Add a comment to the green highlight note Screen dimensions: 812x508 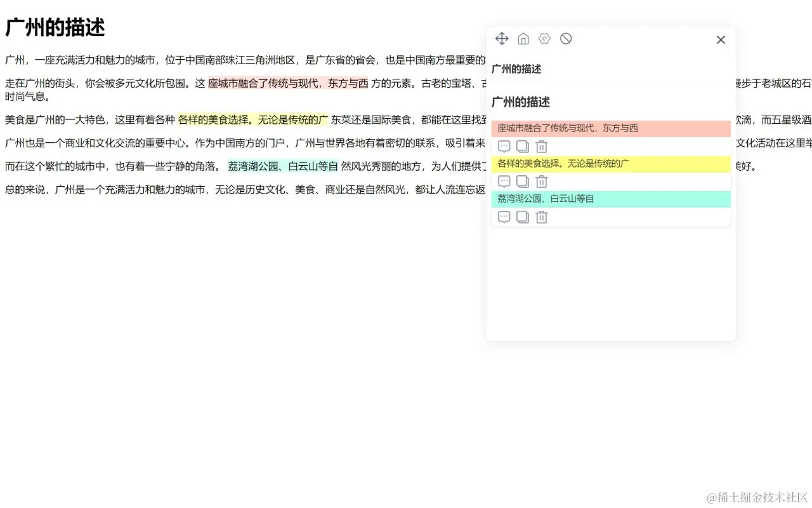click(x=504, y=217)
